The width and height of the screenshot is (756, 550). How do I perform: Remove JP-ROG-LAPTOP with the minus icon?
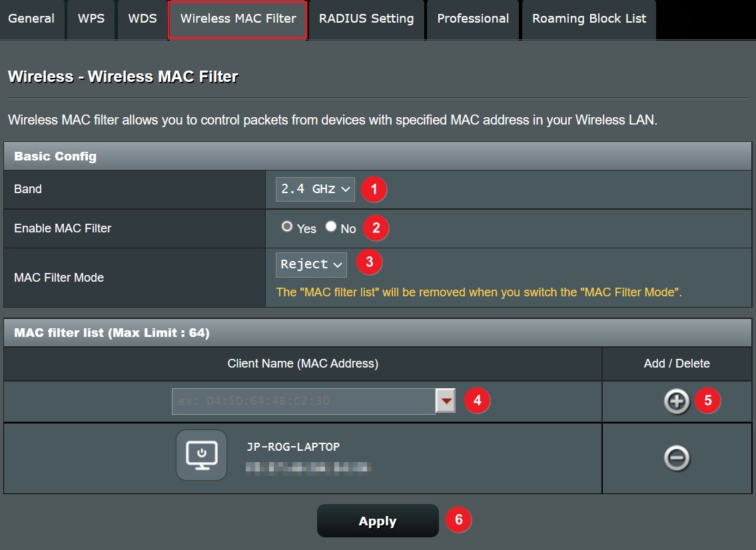[677, 458]
